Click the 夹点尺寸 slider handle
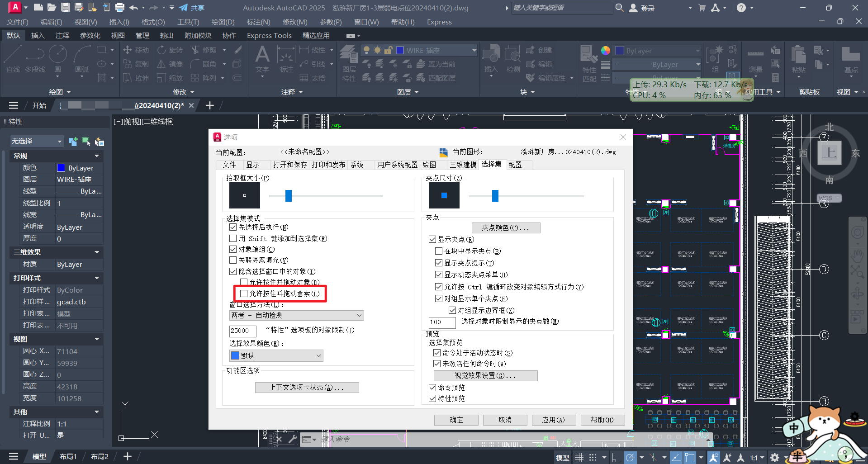Viewport: 868px width, 464px height. tap(495, 195)
